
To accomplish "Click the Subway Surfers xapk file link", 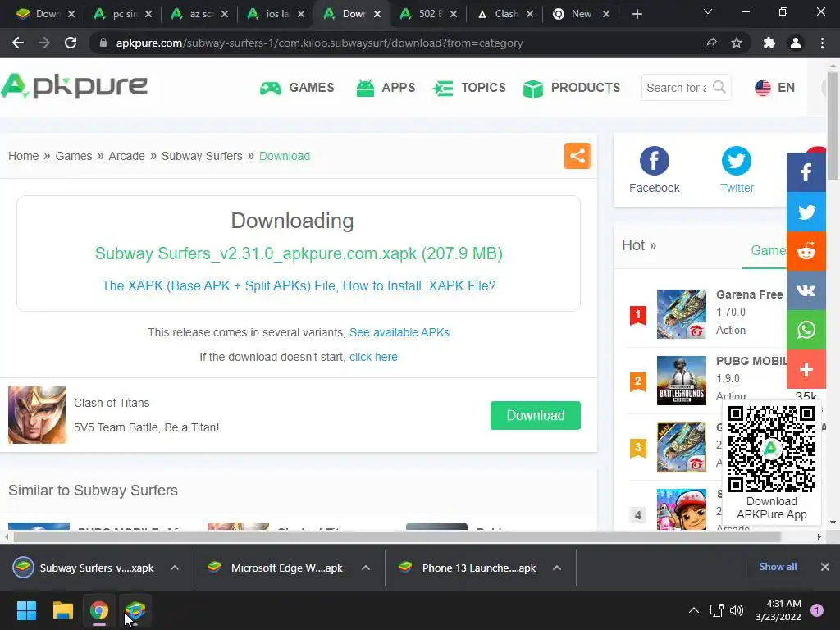I will click(299, 253).
